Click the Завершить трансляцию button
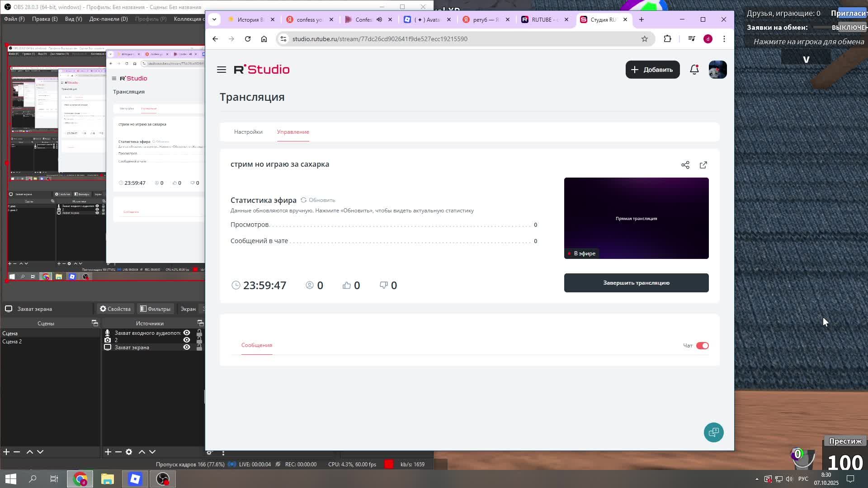The height and width of the screenshot is (488, 868). 636,283
